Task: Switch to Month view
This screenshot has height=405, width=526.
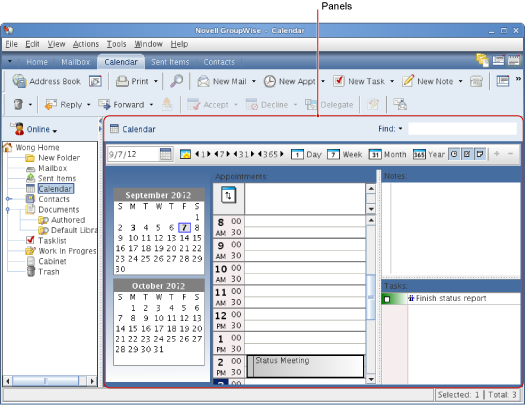Action: point(387,154)
